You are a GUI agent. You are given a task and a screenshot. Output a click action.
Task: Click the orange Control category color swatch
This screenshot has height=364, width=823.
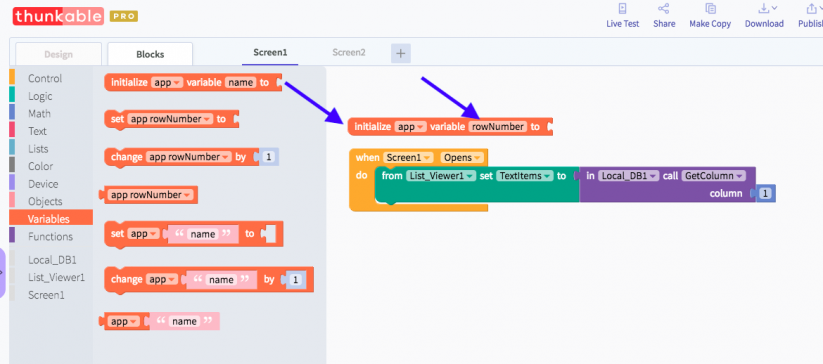(12, 78)
